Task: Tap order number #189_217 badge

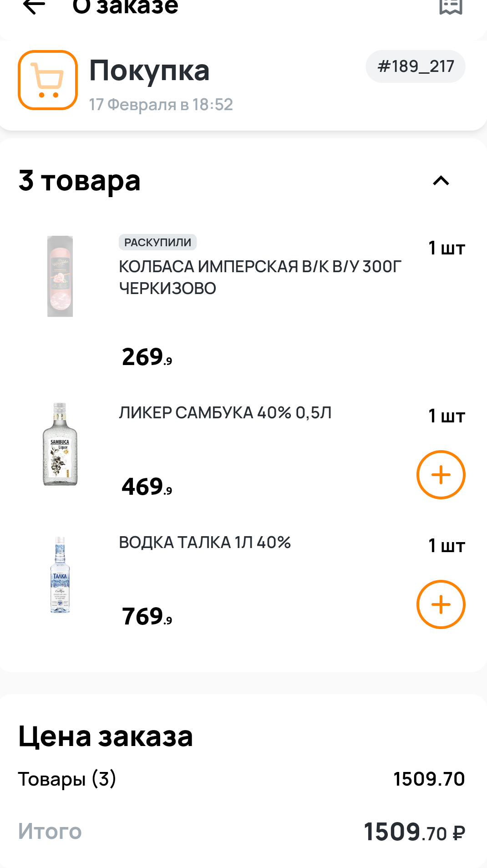Action: pos(416,66)
